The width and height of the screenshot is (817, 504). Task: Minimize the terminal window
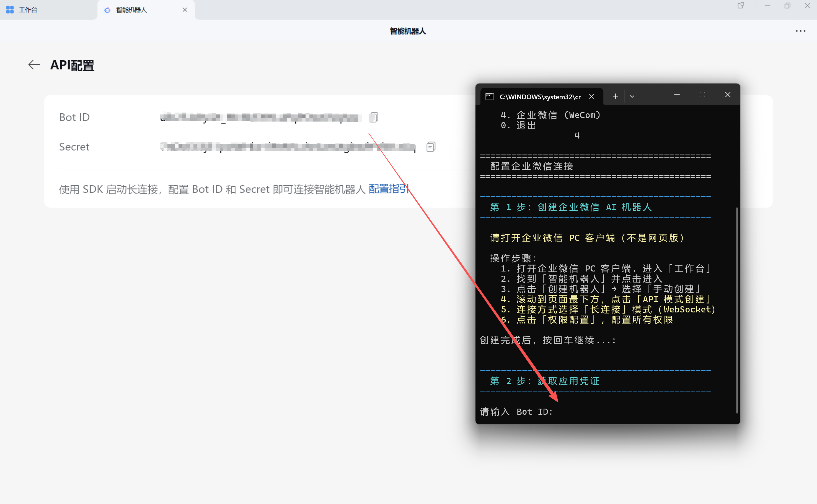677,95
